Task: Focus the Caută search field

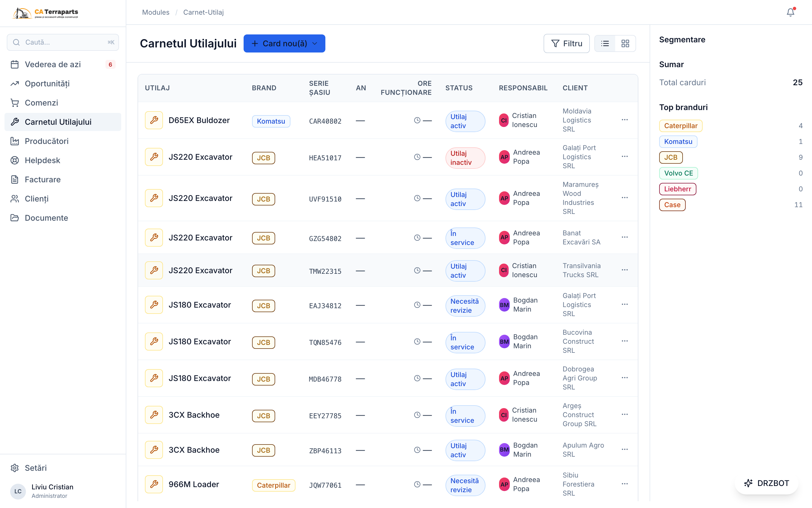Action: (x=63, y=42)
